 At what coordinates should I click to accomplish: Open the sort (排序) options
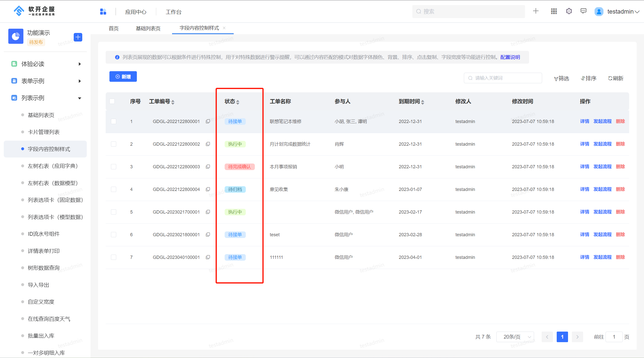pyautogui.click(x=588, y=78)
